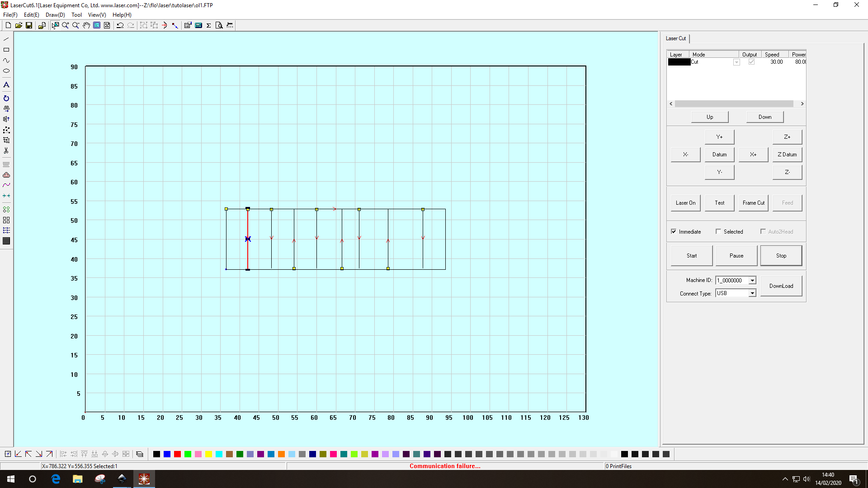
Task: Open the layer Mode dropdown arrow
Action: coord(736,62)
